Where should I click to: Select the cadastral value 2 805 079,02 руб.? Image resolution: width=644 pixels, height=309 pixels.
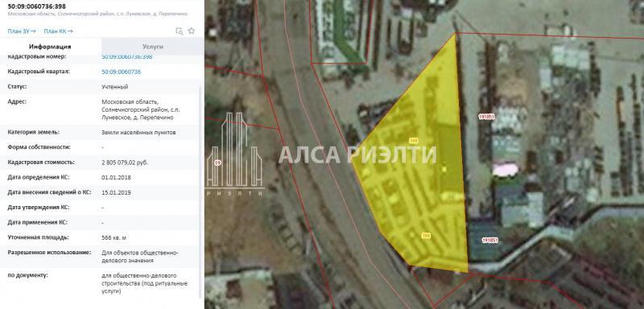[x=125, y=163]
